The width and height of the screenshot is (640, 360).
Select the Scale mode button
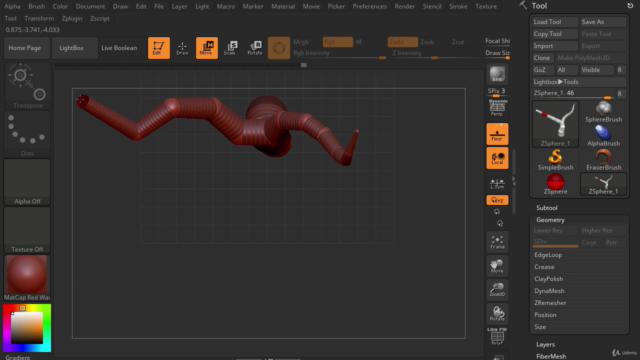tap(231, 48)
